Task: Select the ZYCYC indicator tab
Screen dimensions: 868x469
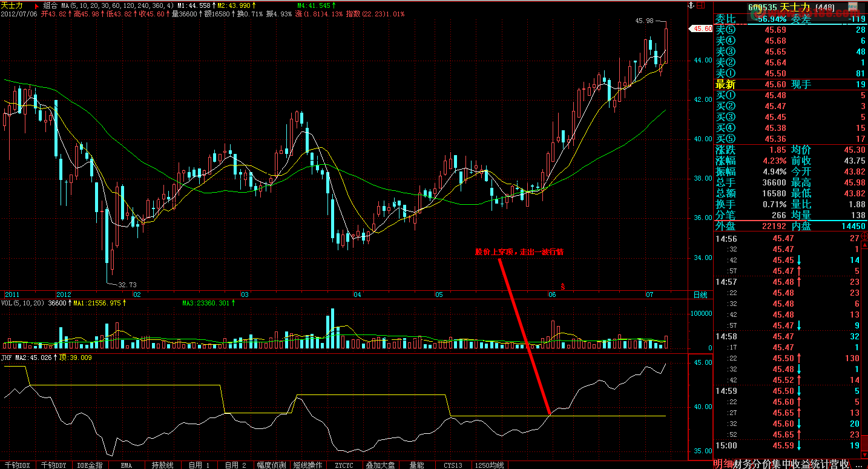Action: pyautogui.click(x=344, y=465)
